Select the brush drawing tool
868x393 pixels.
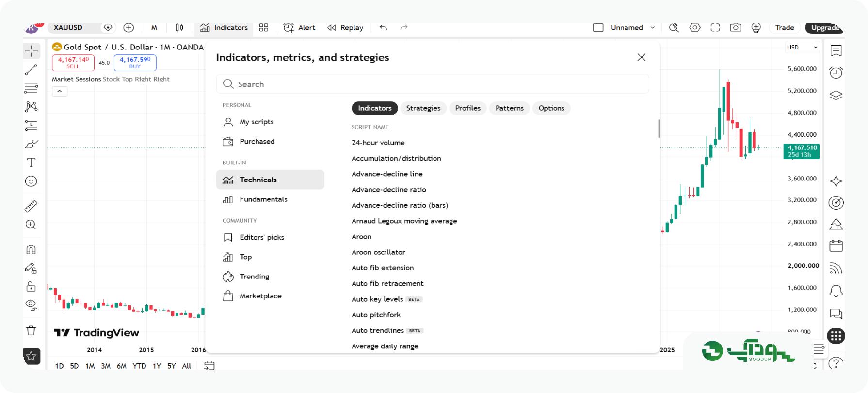coord(32,144)
